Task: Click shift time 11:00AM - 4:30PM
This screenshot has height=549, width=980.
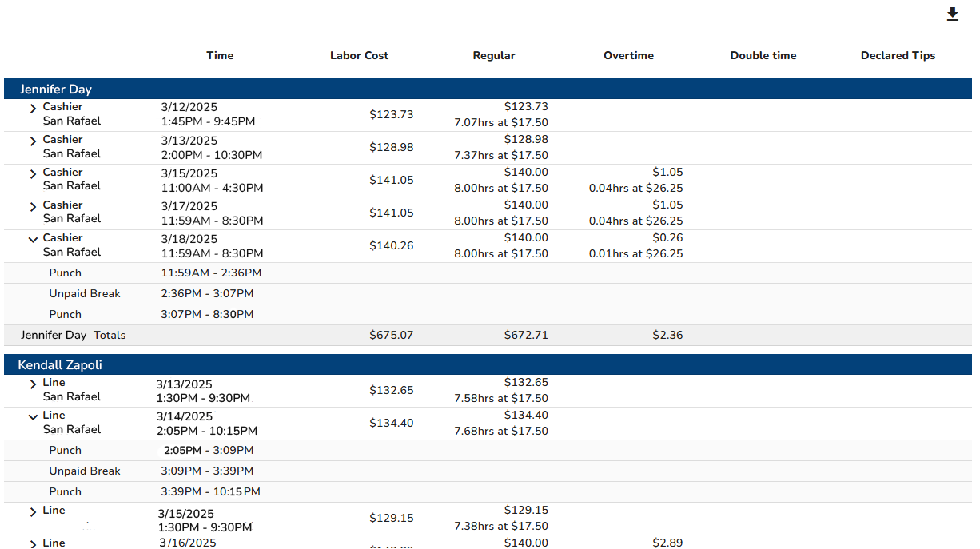Action: pos(212,188)
